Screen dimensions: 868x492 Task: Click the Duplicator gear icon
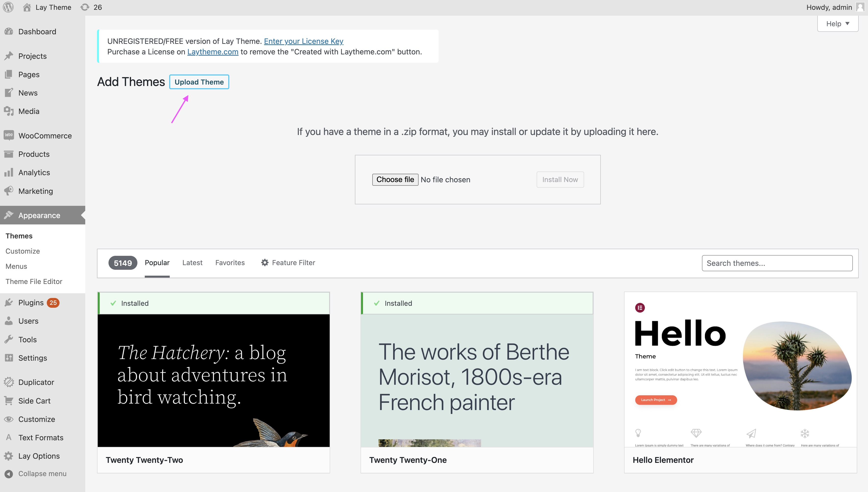tap(9, 382)
